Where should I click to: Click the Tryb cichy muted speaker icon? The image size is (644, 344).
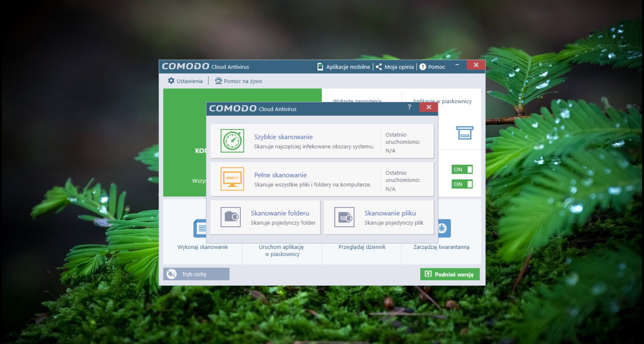click(x=172, y=274)
